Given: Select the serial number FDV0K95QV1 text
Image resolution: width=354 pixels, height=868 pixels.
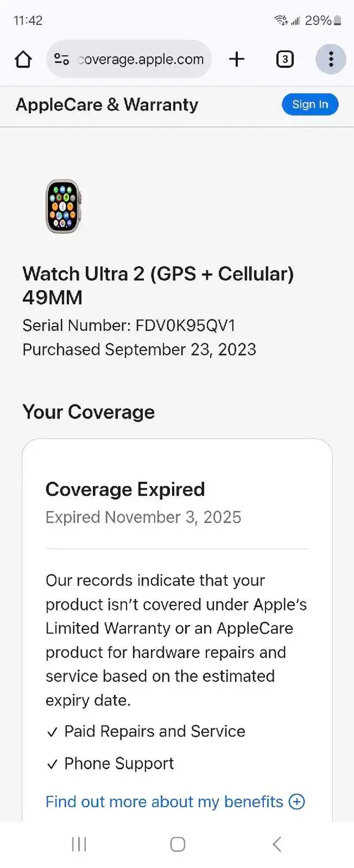Looking at the screenshot, I should coord(185,325).
